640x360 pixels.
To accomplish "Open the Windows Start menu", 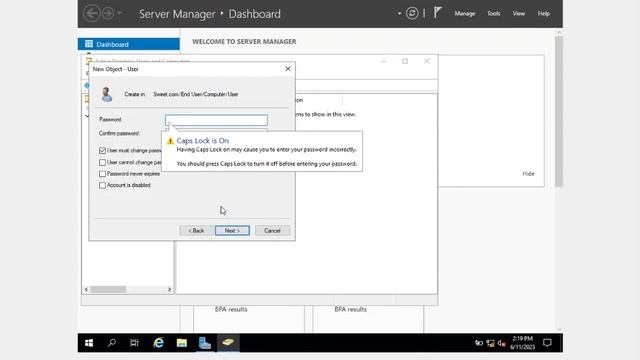I will pyautogui.click(x=89, y=343).
